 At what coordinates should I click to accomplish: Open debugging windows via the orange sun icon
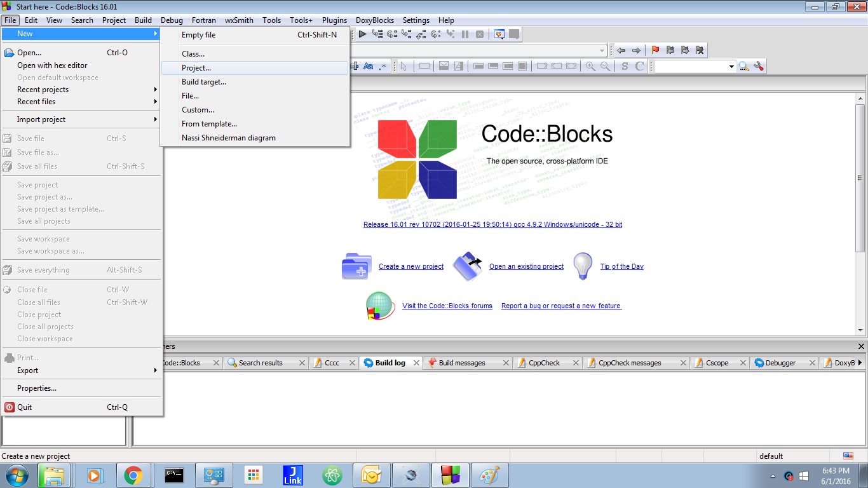499,34
